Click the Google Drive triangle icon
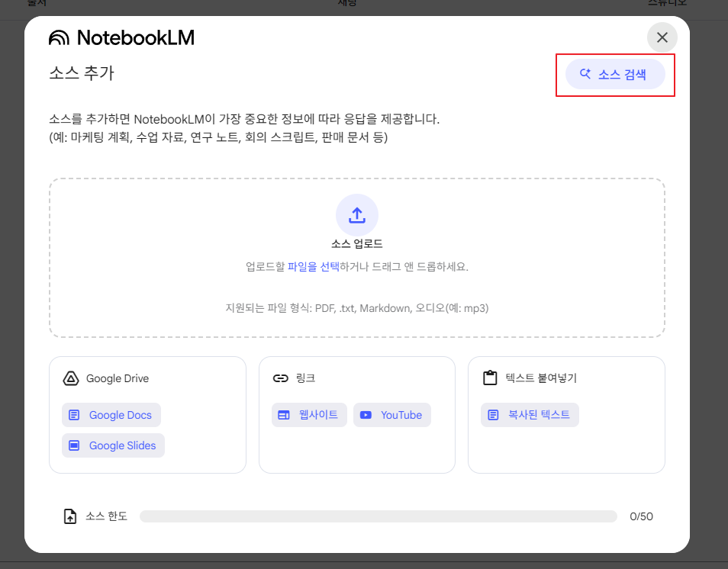The image size is (728, 569). (71, 379)
